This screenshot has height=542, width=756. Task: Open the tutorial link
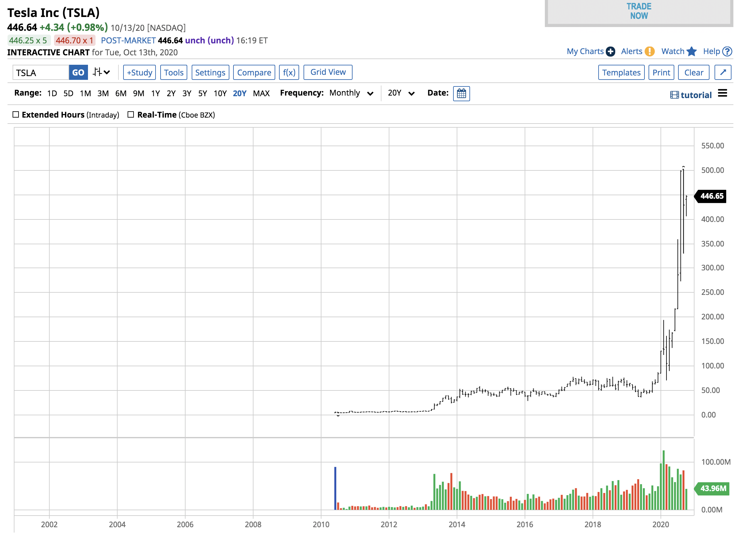tap(696, 95)
